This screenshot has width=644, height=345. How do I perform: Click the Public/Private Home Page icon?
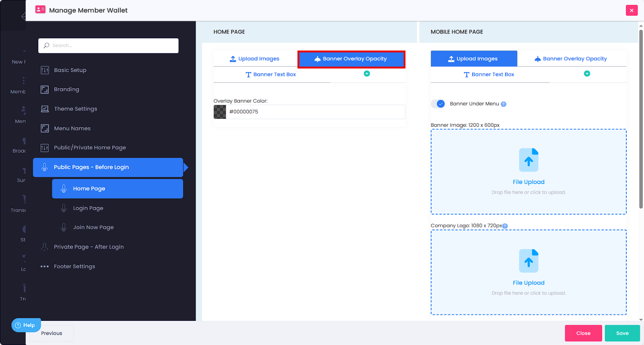pyautogui.click(x=45, y=148)
